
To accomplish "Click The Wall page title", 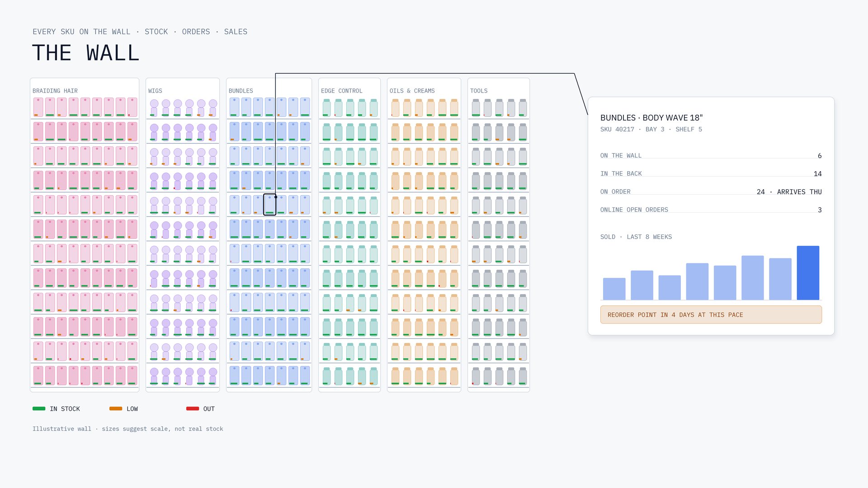I will pyautogui.click(x=86, y=53).
